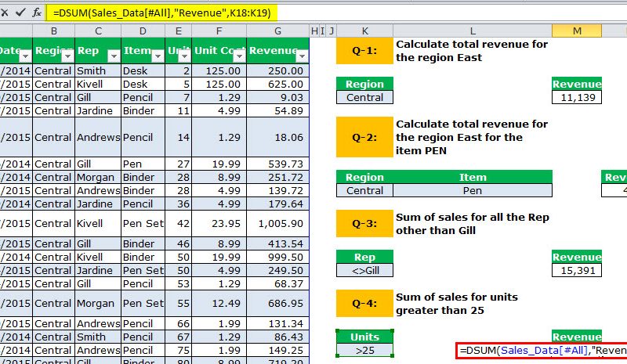Viewport: 627px width, 364px height.
Task: Select unit cost cell 12.49
Action: coord(219,303)
